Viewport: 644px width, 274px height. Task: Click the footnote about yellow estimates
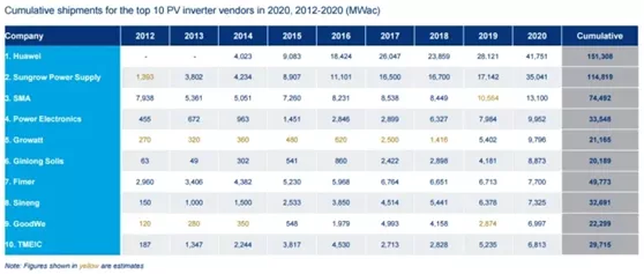[x=74, y=266]
